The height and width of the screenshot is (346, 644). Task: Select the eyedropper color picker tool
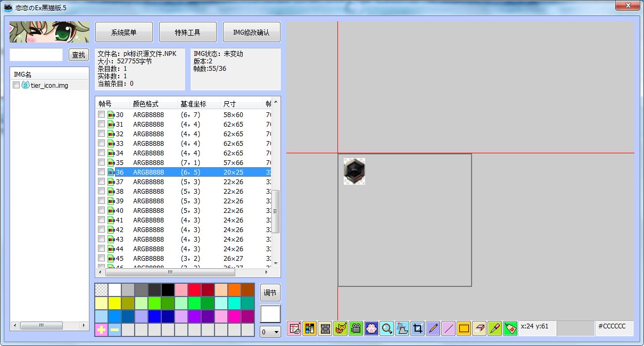495,328
